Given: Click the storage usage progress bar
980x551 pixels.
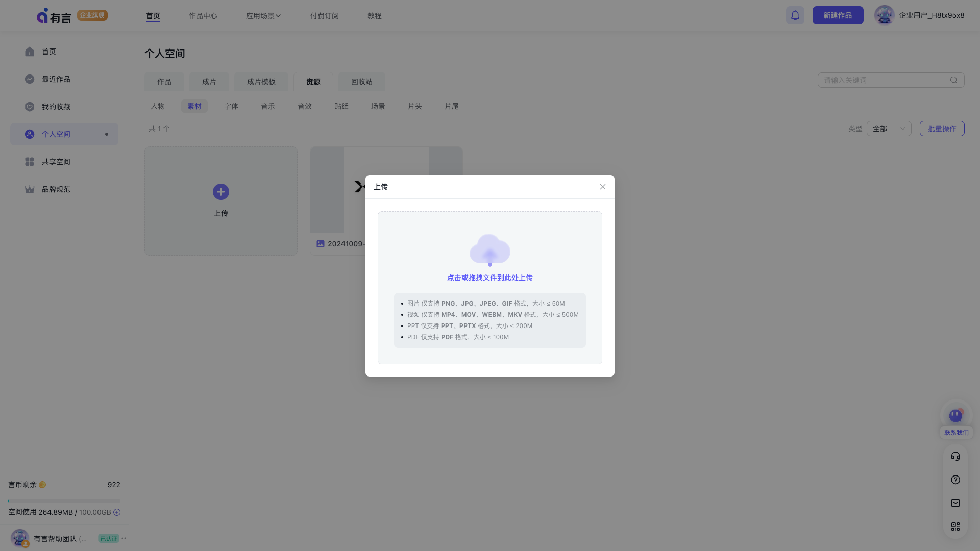Looking at the screenshot, I should (64, 501).
